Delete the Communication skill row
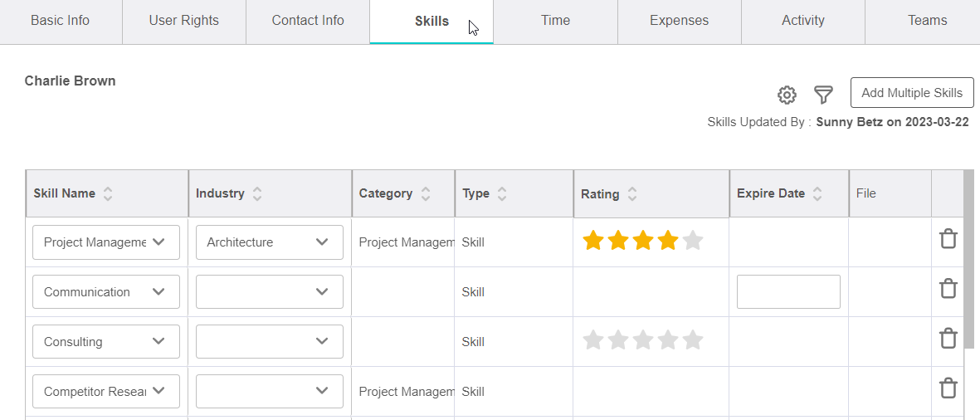 (948, 289)
